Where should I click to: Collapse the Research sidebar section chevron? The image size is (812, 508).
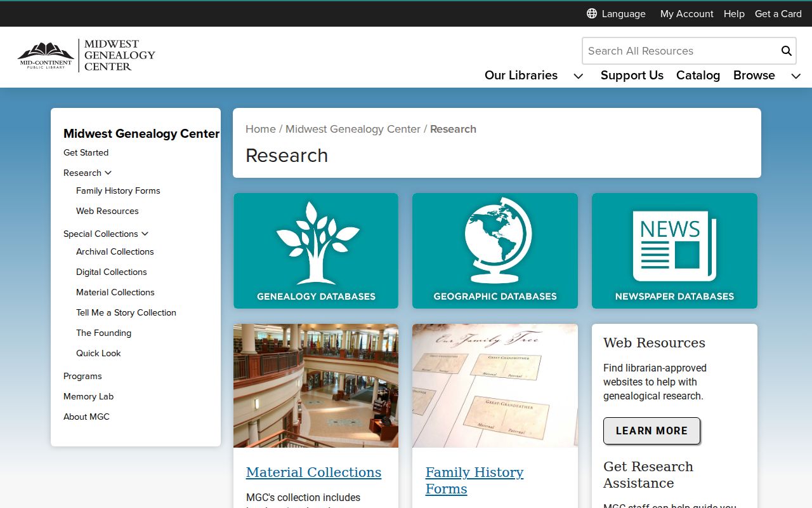[108, 173]
